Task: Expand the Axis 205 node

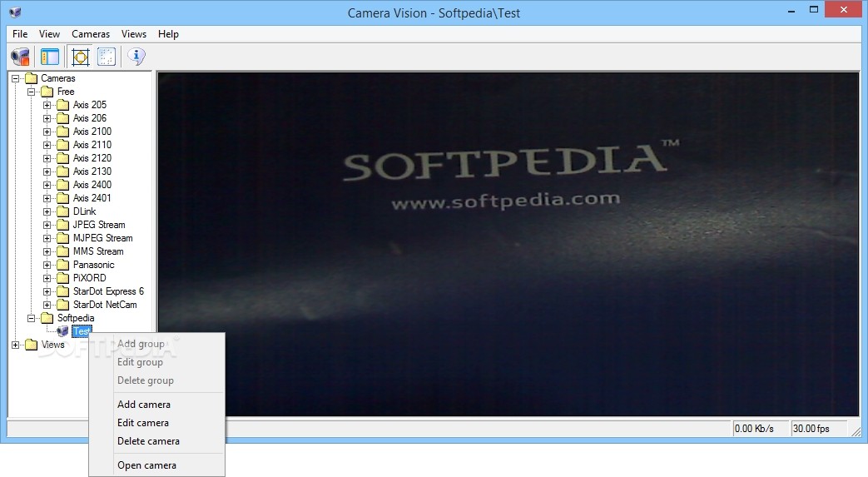Action: click(x=47, y=105)
